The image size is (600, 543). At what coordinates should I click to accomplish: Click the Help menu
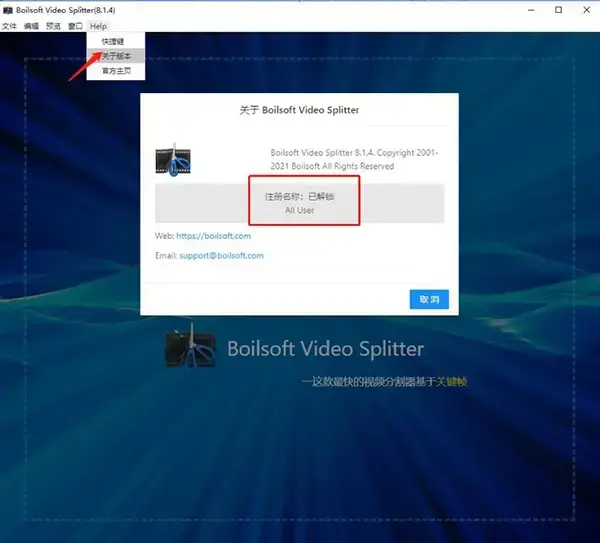98,26
